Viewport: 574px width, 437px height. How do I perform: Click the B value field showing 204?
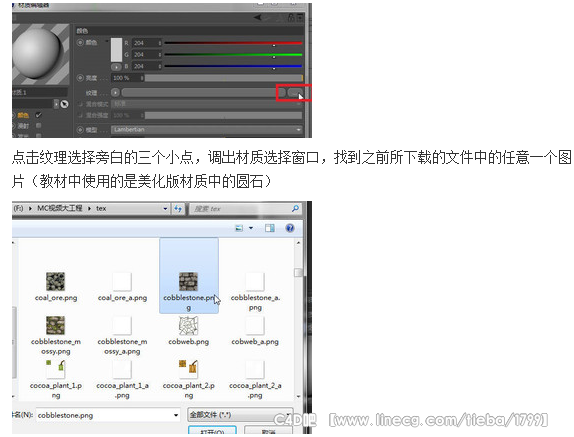[146, 66]
